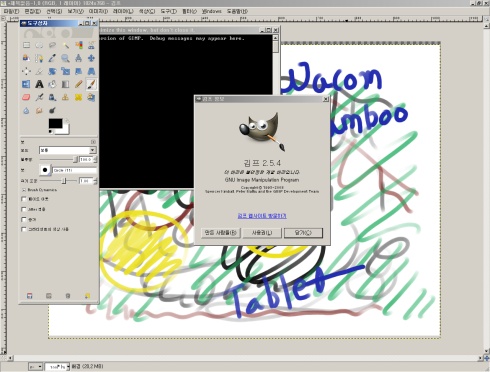Image resolution: width=490 pixels, height=372 pixels.
Task: Toggle the Jitter checkbox
Action: (24, 209)
